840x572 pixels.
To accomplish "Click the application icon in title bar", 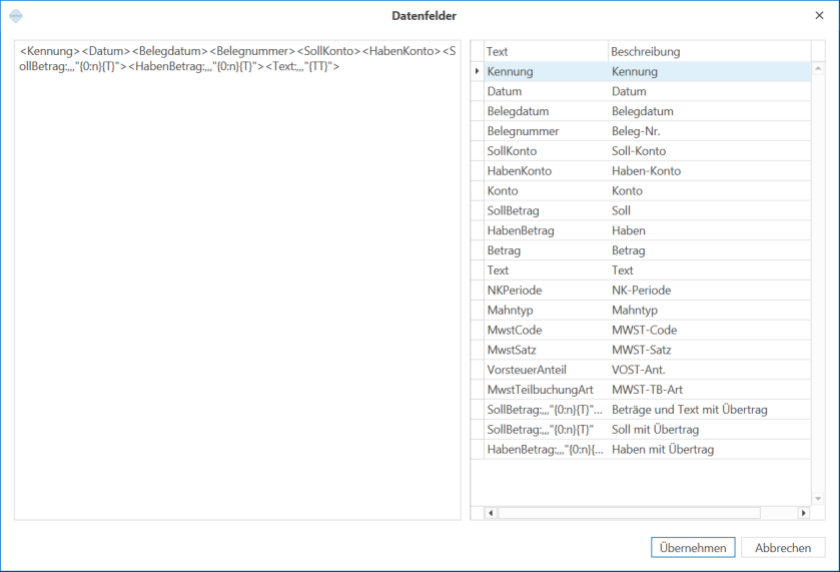I will [x=16, y=16].
